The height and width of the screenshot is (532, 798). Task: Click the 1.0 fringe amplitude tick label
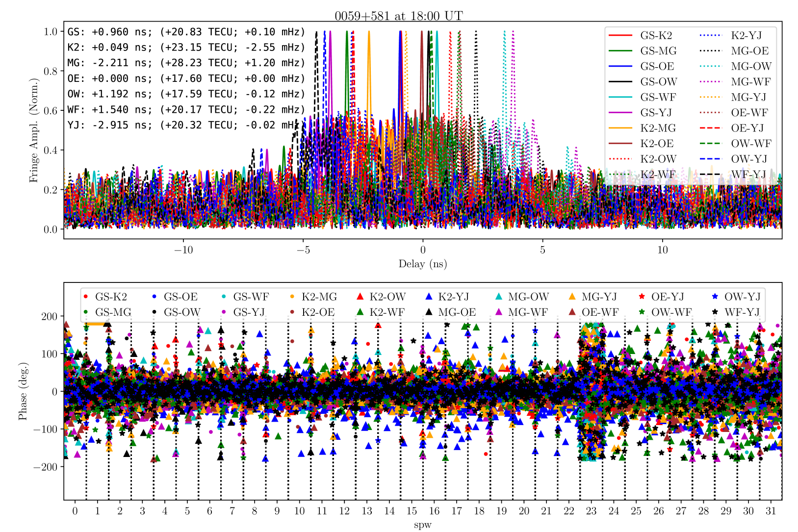pyautogui.click(x=51, y=32)
